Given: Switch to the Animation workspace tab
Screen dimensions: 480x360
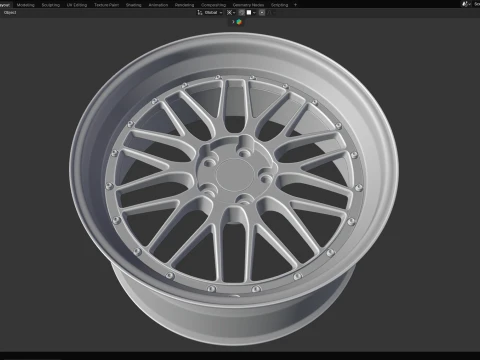Looking at the screenshot, I should pyautogui.click(x=158, y=5).
